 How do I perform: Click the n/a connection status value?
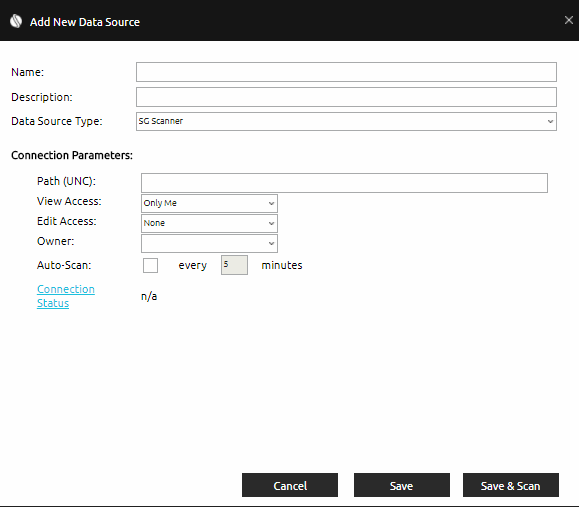(x=149, y=296)
